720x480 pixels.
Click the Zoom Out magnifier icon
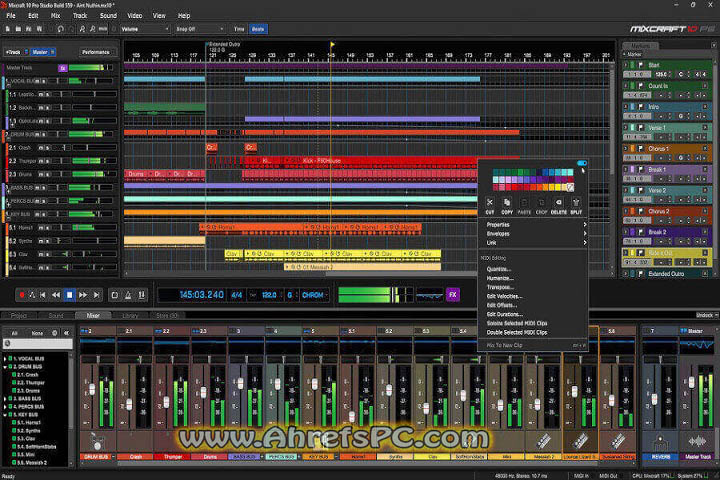[92, 29]
